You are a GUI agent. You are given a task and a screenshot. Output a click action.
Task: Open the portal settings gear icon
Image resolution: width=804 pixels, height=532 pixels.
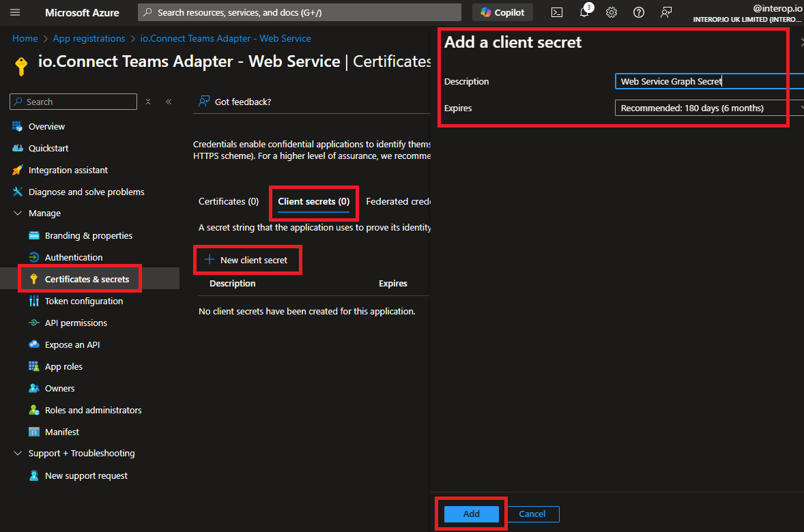(612, 12)
